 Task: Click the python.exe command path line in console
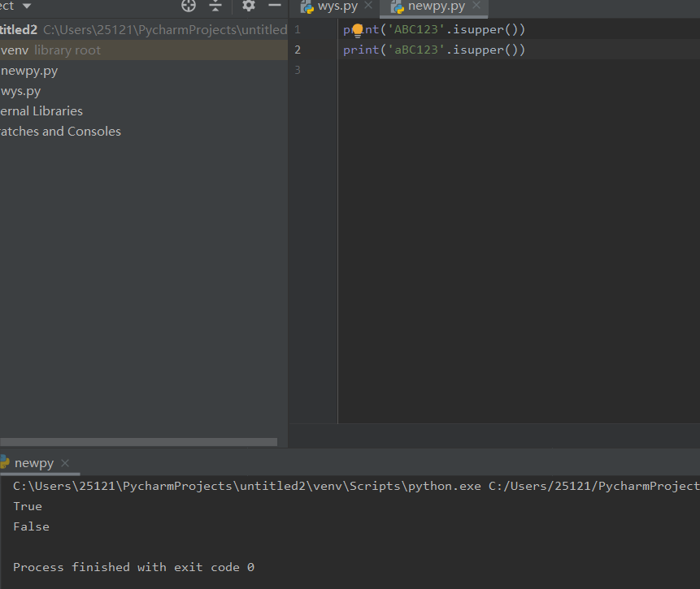tap(356, 487)
